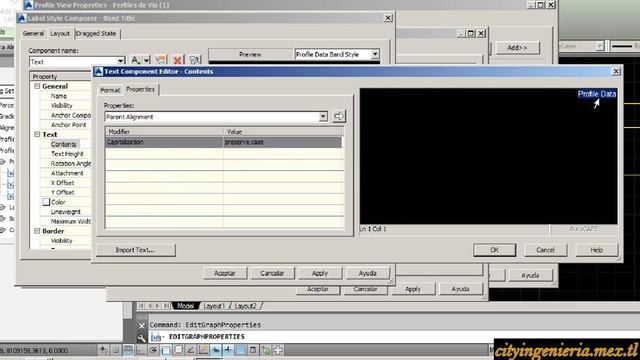Screen dimensions: 640x360
Task: Click Aceptar in Label Style Composer
Action: 225,273
